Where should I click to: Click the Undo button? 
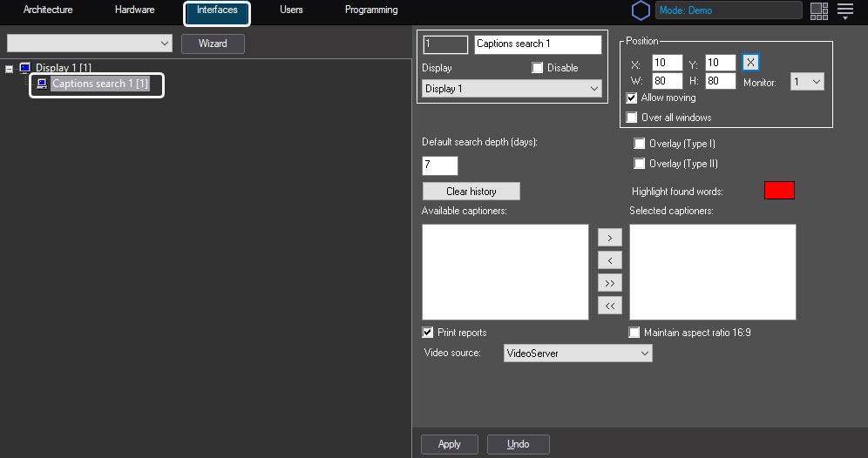pyautogui.click(x=519, y=444)
